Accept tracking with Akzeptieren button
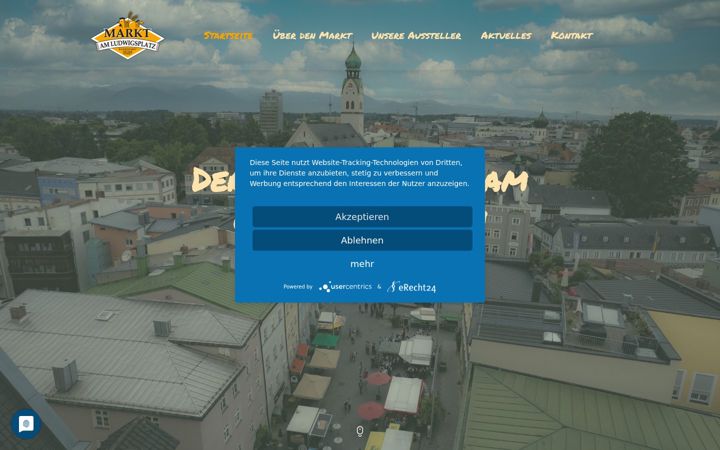720x450 pixels. [362, 217]
